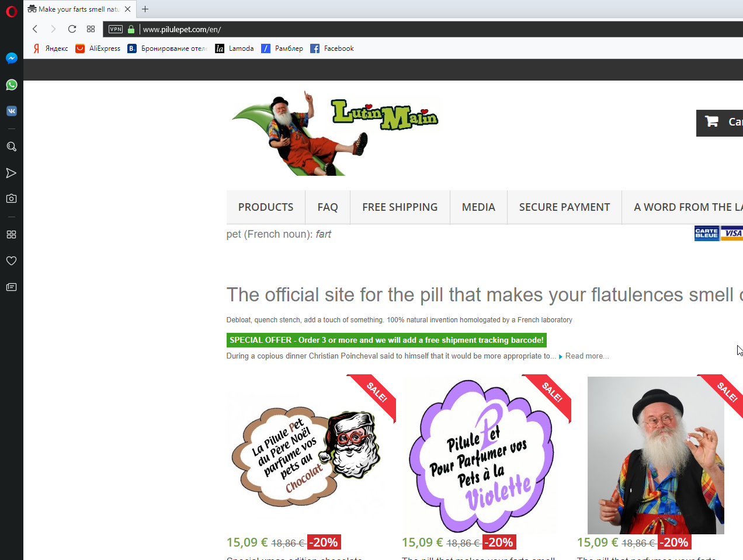Open bookmarks heart icon in sidebar

pyautogui.click(x=11, y=260)
